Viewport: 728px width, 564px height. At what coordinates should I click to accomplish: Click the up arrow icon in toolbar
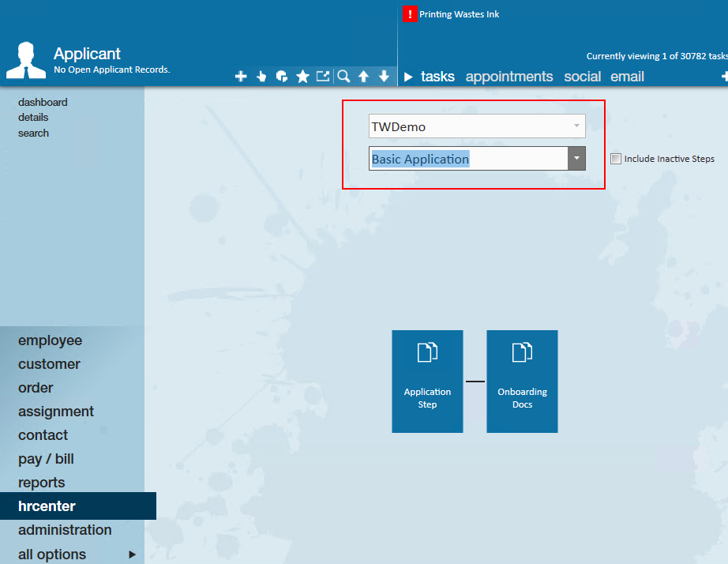363,76
